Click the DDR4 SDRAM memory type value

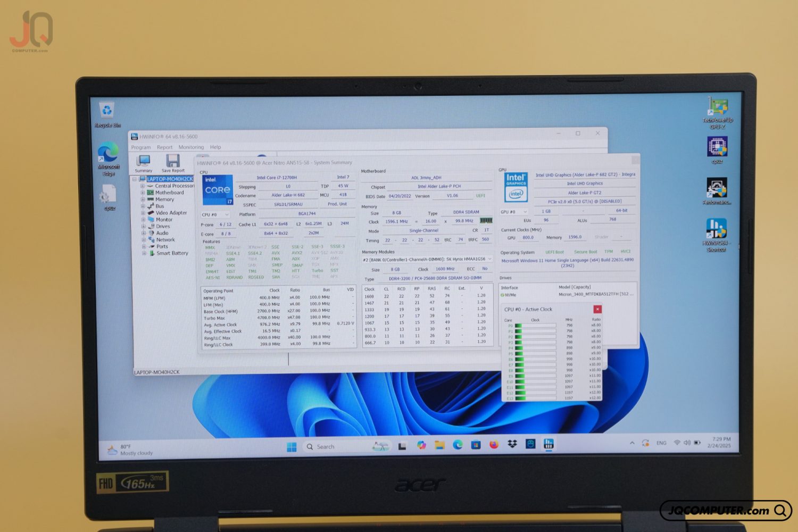pos(466,212)
